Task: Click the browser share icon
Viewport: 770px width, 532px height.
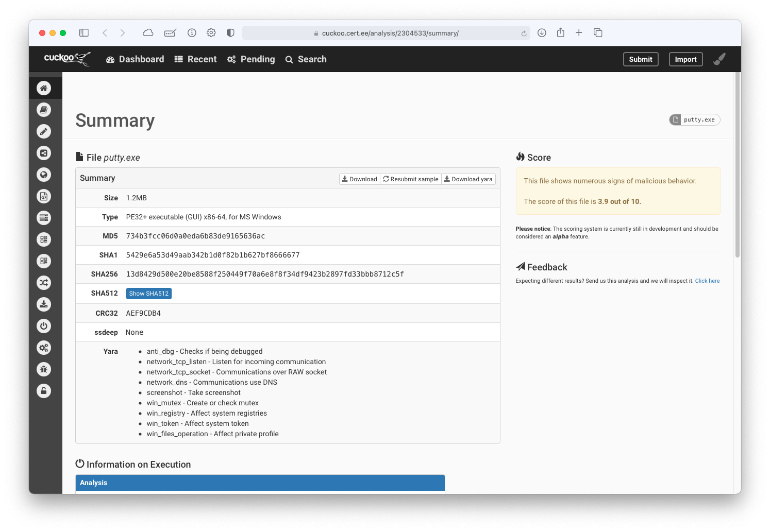Action: click(x=561, y=32)
